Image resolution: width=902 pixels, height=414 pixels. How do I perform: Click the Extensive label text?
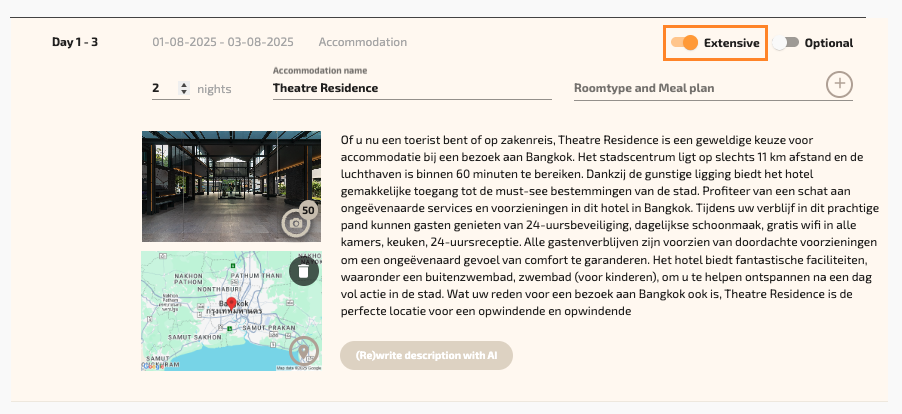[x=731, y=43]
